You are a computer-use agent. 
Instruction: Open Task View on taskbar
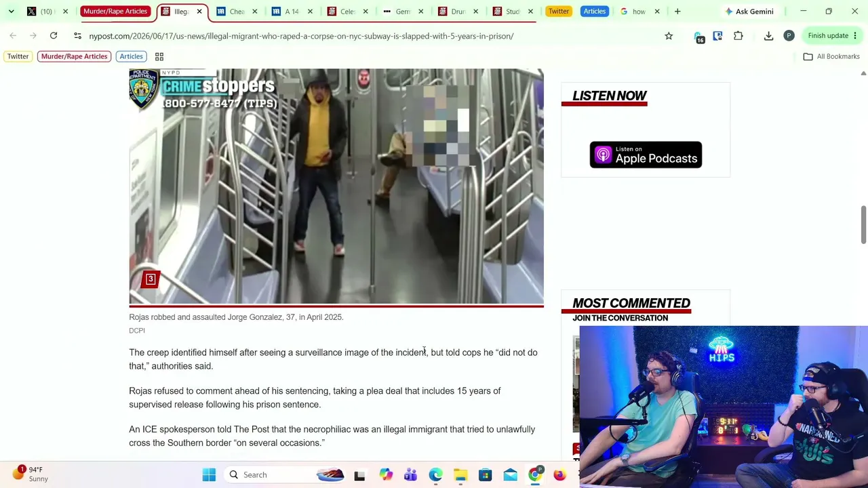(x=359, y=475)
